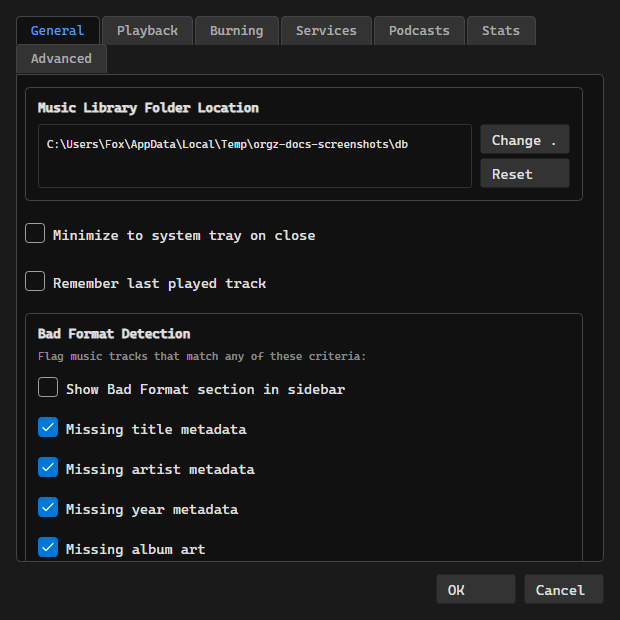620x620 pixels.
Task: Open the Playback tab
Action: pos(147,30)
